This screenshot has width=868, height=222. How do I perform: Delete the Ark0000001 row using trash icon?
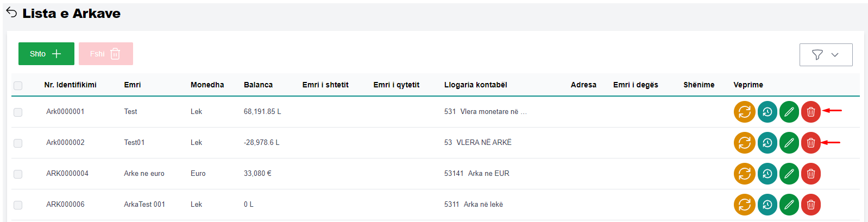coord(810,112)
